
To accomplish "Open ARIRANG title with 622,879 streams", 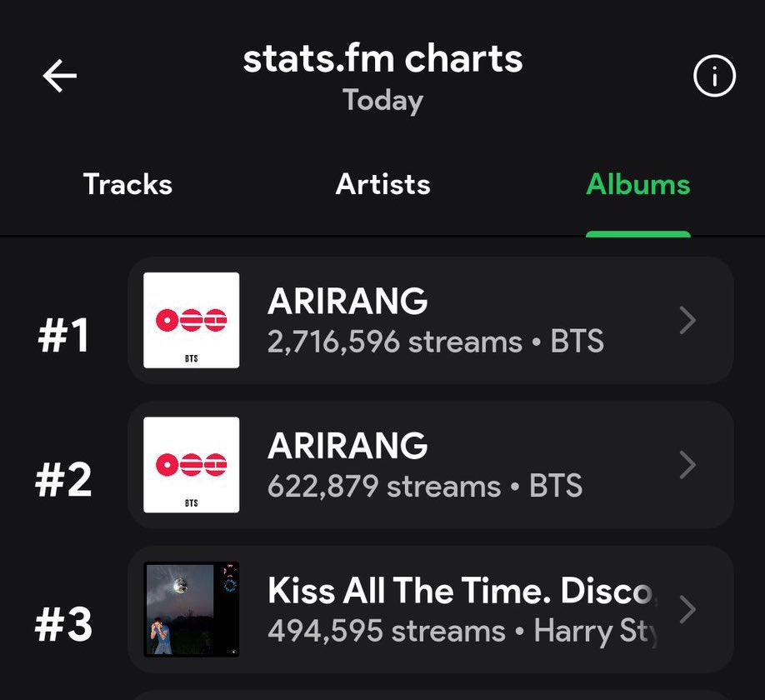I will (347, 445).
